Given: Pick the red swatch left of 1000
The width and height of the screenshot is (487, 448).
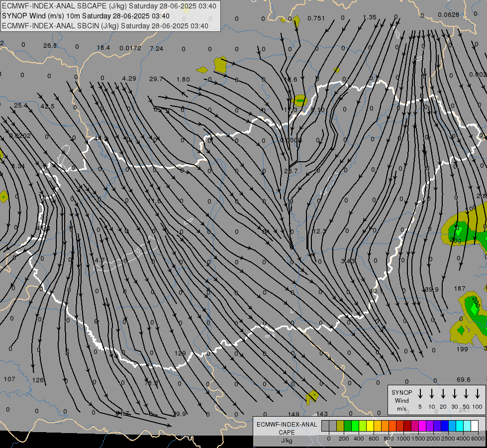Looking at the screenshot, I should click(400, 426).
